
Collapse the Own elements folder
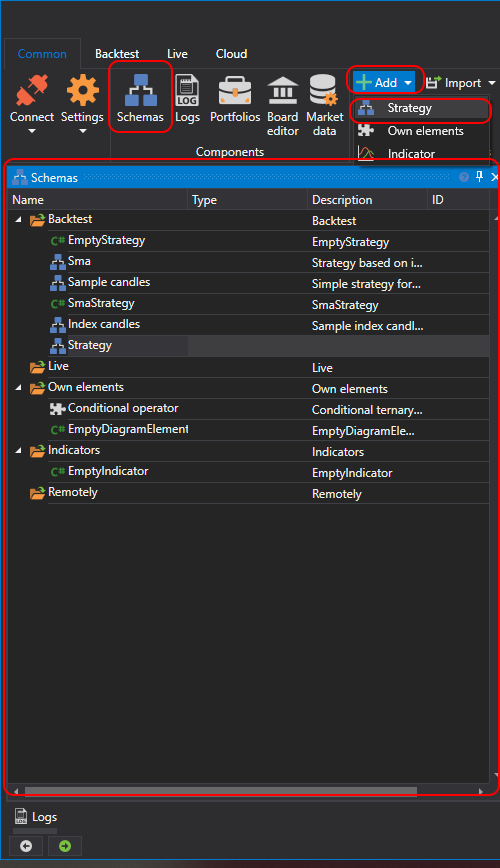[x=18, y=388]
